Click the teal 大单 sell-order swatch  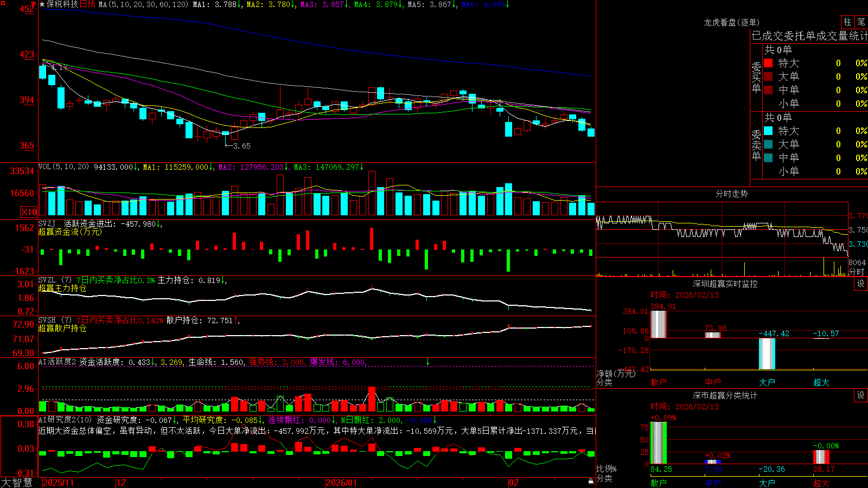(768, 144)
